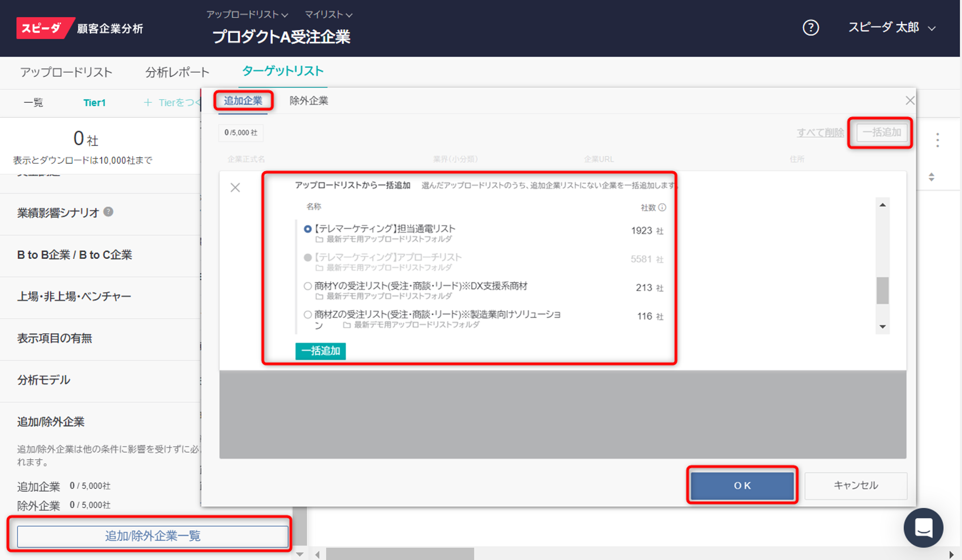
Task: Select the 商材Zの受注リスト radio button
Action: [x=308, y=314]
